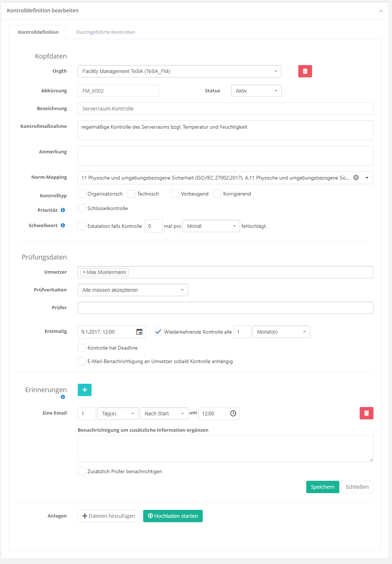Switch to the Durchgeführte Kontrollen tab
Image resolution: width=392 pixels, height=564 pixels.
coord(106,32)
